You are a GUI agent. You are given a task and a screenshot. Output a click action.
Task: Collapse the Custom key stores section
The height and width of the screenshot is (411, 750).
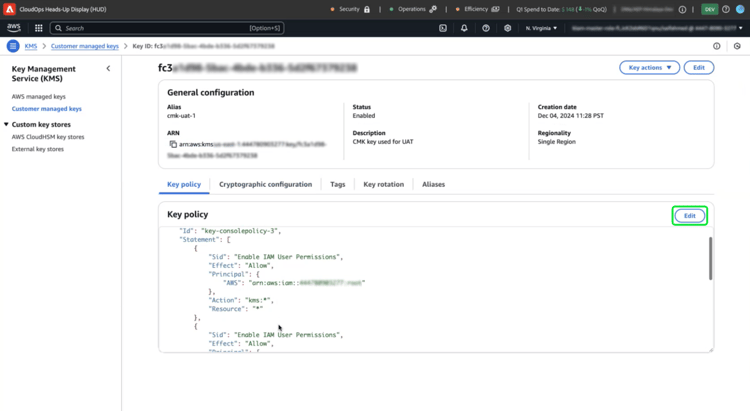6,125
